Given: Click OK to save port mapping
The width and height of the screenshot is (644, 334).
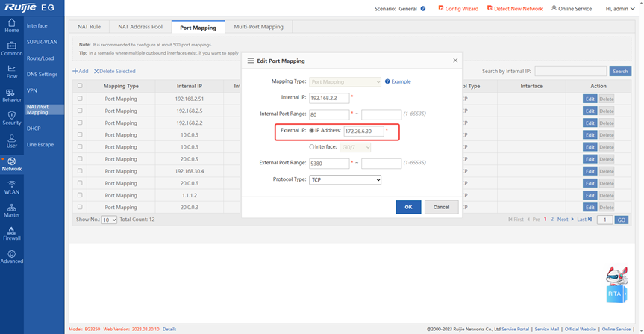Looking at the screenshot, I should (408, 207).
